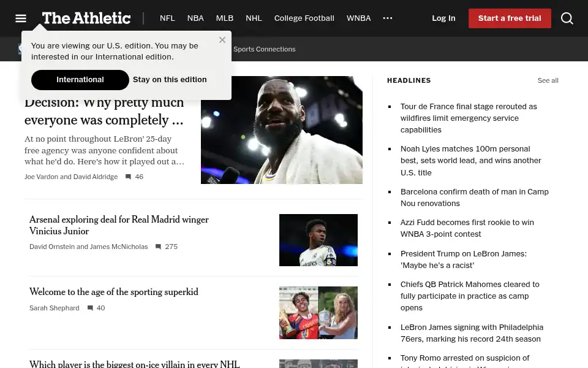588x368 pixels.
Task: Open comments icon on sporting superkid article
Action: pos(90,308)
